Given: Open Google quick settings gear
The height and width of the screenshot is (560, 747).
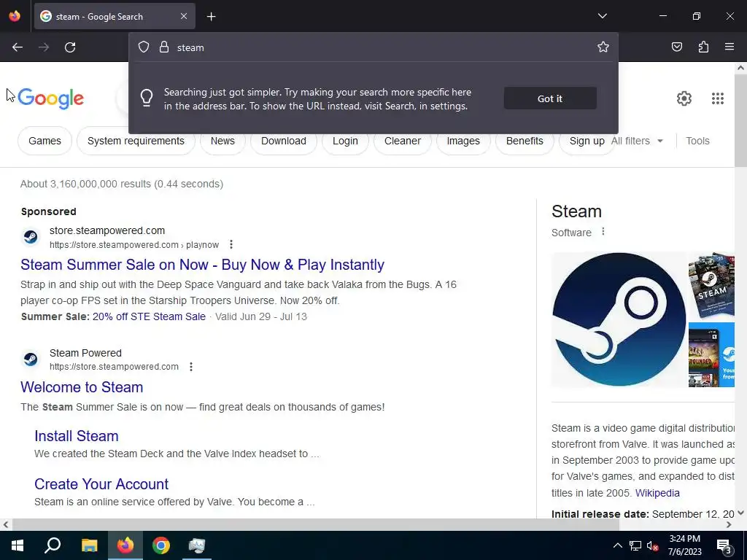Looking at the screenshot, I should [684, 98].
